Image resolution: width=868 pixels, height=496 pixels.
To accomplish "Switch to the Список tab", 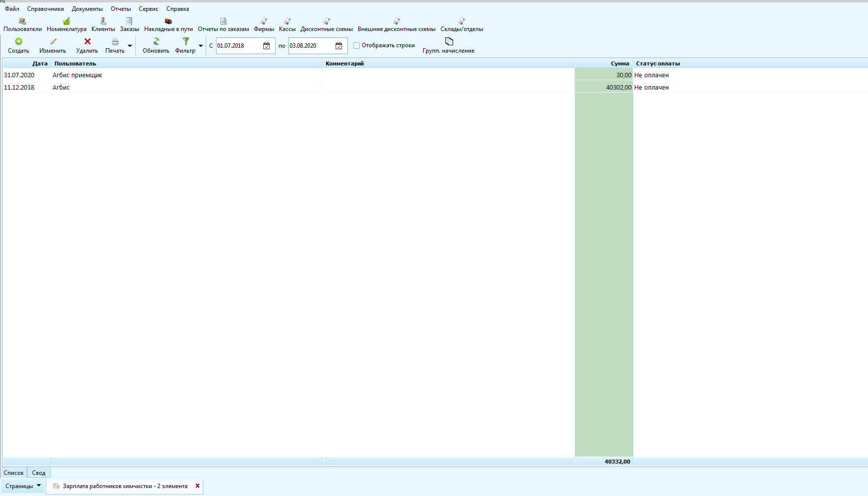I will pyautogui.click(x=14, y=473).
